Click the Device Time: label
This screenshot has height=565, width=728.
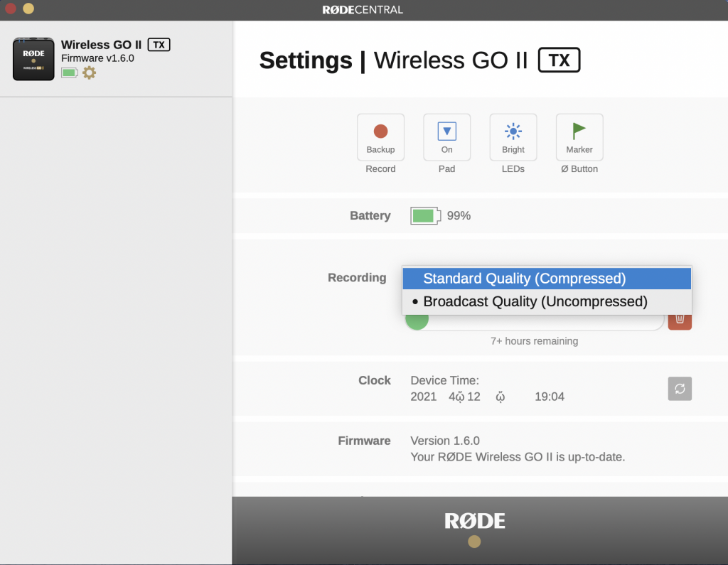[x=445, y=380]
